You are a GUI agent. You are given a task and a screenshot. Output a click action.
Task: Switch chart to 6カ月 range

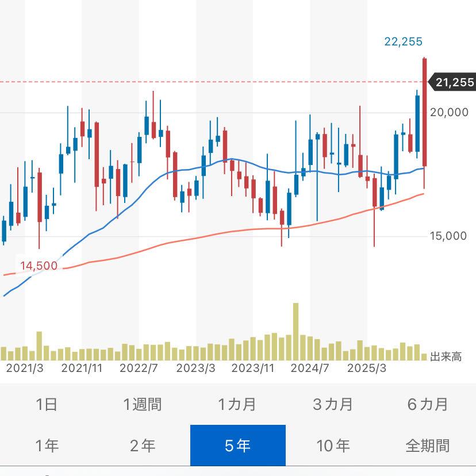coord(428,404)
